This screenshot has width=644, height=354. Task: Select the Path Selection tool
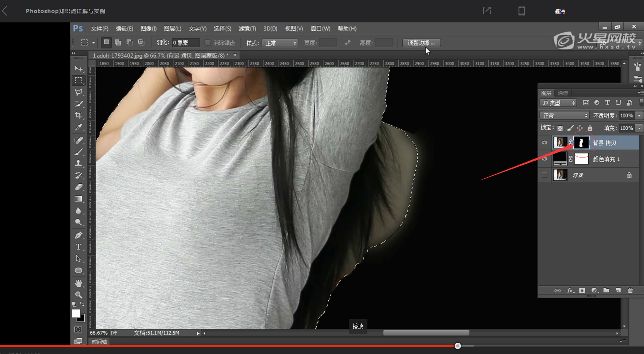coord(78,259)
